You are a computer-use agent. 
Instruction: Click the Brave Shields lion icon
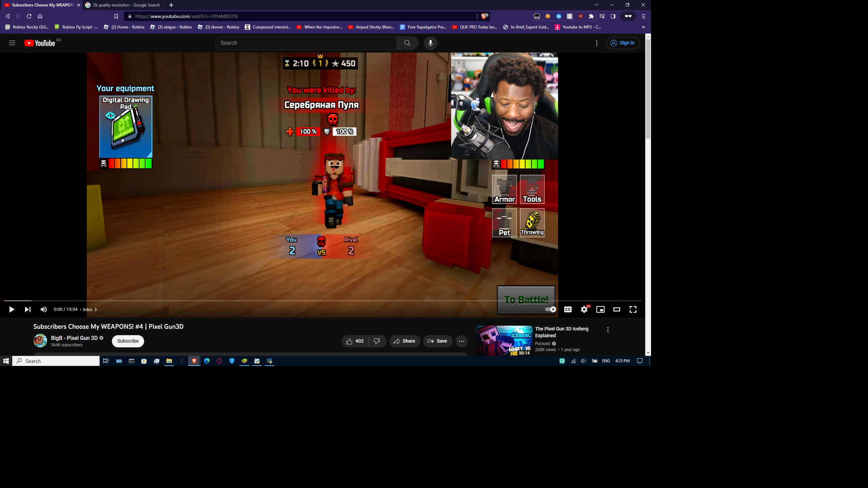484,16
